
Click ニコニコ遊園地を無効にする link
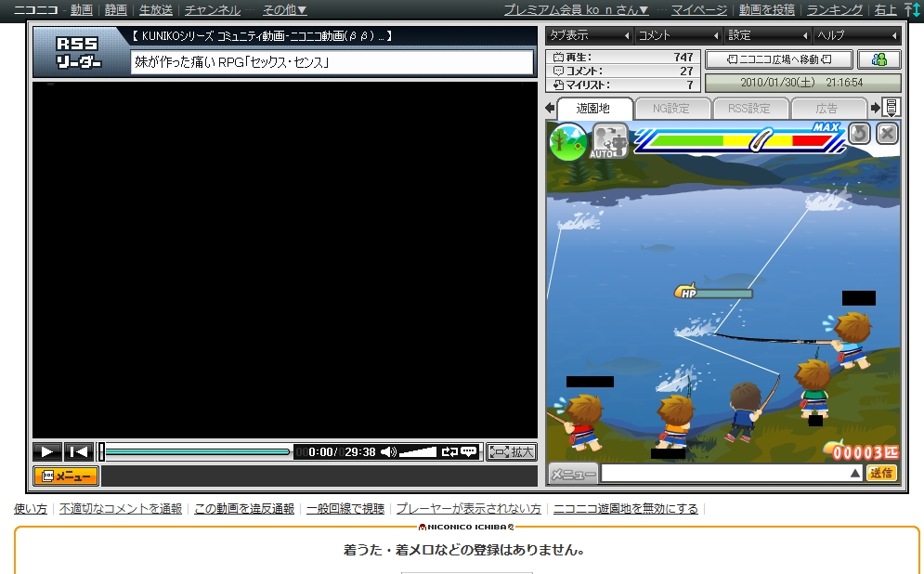tap(625, 509)
